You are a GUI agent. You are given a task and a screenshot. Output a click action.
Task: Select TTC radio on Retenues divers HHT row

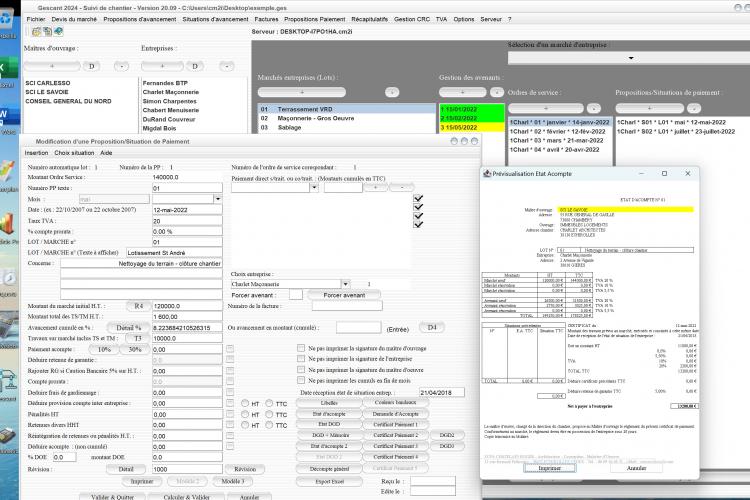pyautogui.click(x=269, y=425)
